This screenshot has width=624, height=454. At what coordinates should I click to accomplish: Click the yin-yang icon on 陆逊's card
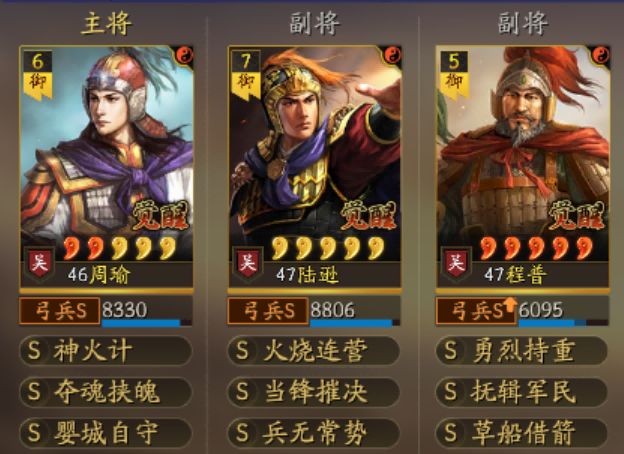pos(392,55)
